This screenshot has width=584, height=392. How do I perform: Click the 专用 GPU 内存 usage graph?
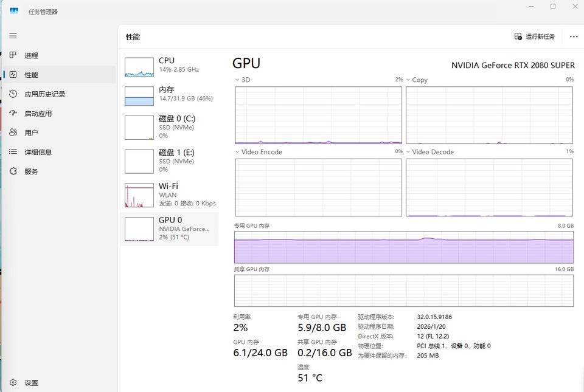404,247
